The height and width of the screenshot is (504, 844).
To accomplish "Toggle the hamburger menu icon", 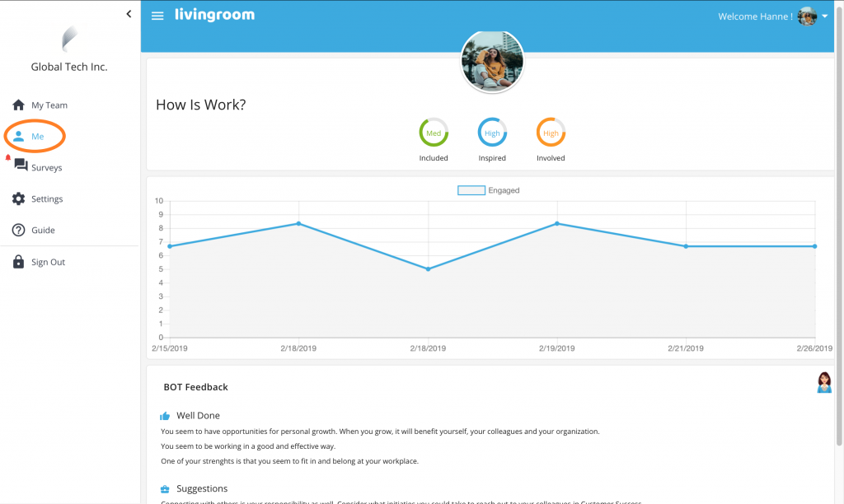I will (x=157, y=16).
